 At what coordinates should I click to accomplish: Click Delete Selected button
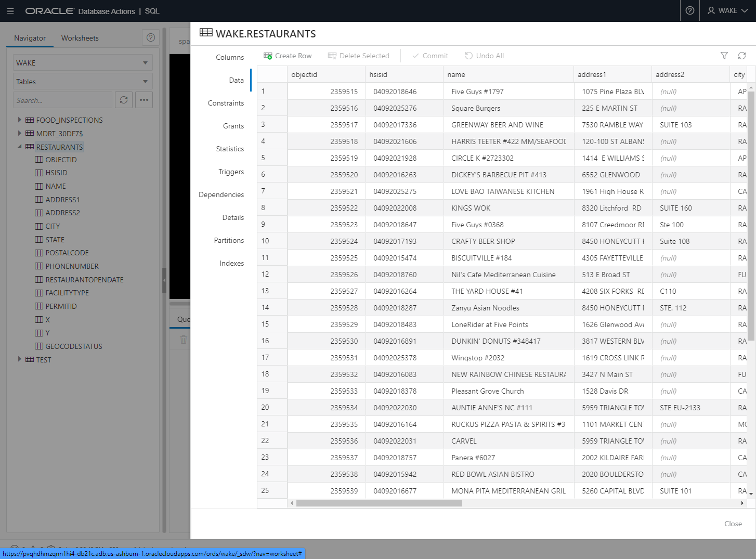coord(358,56)
